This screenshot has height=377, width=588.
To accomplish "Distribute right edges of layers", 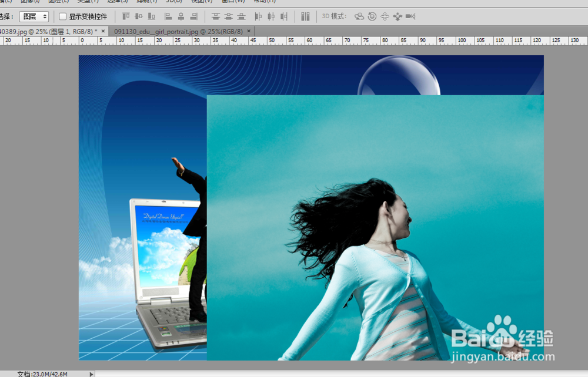I will point(284,16).
